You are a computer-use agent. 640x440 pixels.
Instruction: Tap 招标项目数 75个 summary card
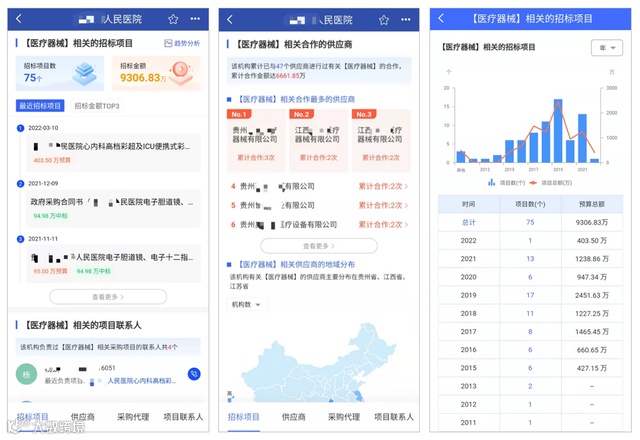point(60,73)
